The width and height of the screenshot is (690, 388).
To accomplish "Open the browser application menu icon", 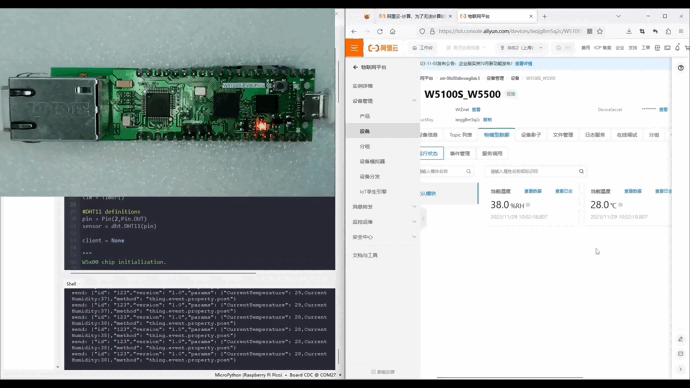I will point(681,31).
